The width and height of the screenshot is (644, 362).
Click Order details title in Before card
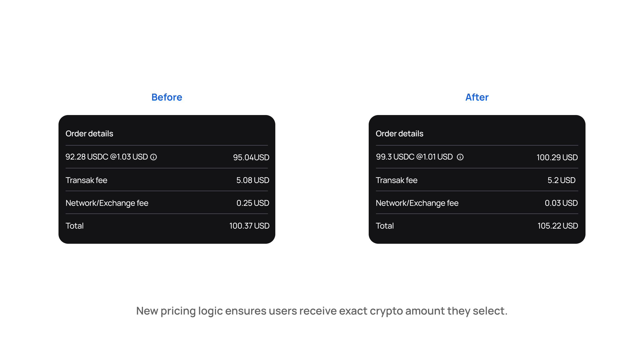click(89, 134)
